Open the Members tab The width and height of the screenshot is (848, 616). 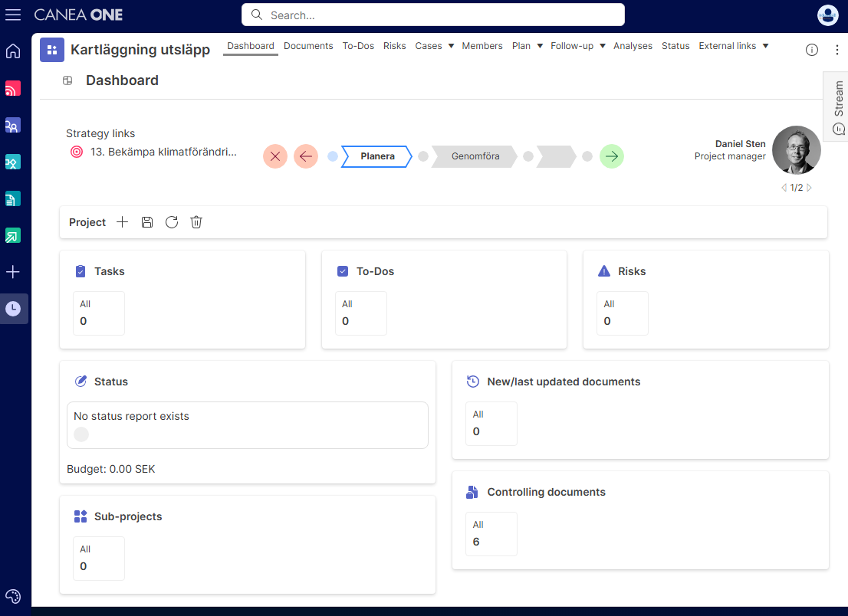tap(482, 46)
